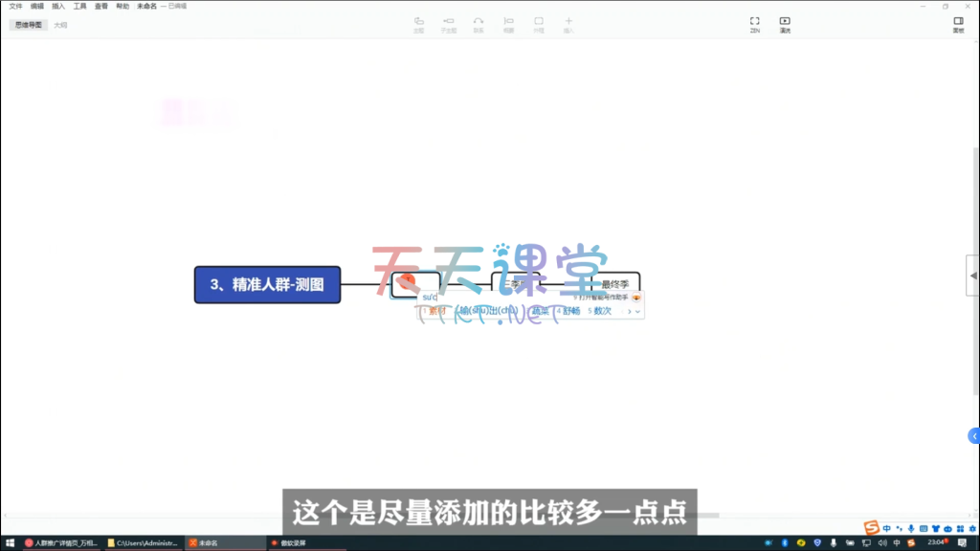Click the Windows Start button

pos(9,542)
